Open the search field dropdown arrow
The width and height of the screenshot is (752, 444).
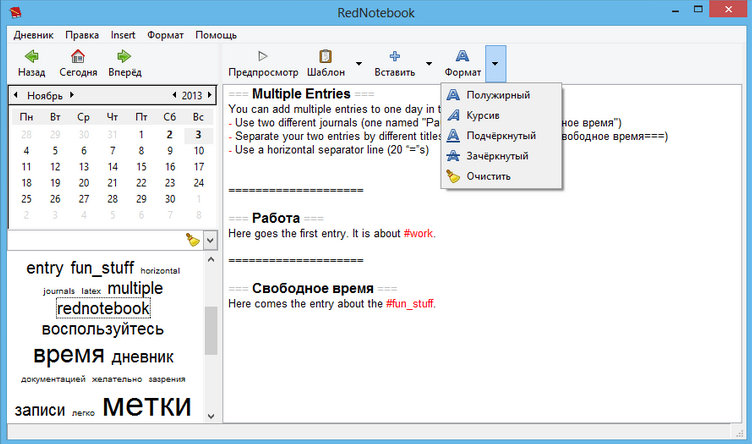pos(210,240)
